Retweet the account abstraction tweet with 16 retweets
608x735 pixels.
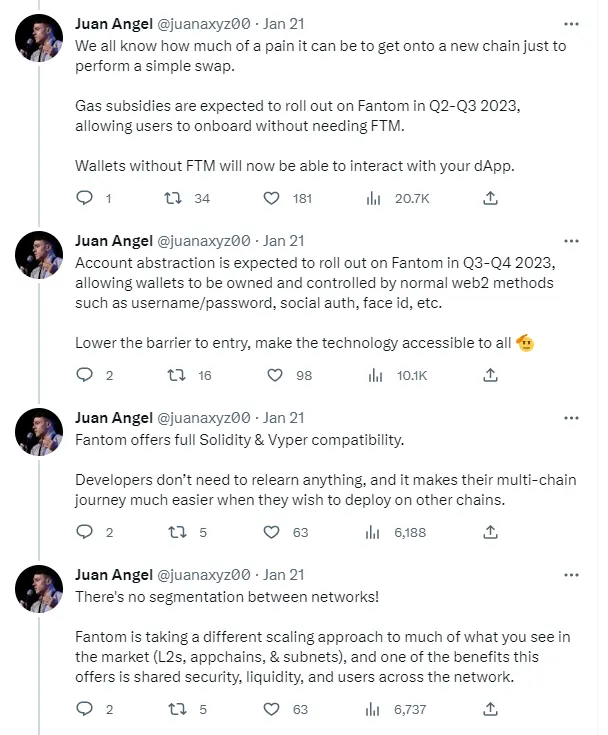tap(177, 375)
